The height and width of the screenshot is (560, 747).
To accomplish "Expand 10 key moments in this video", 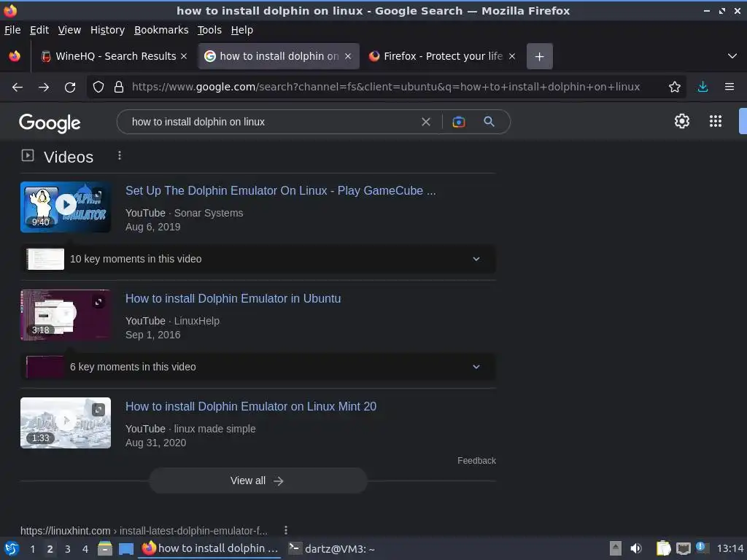I will (x=258, y=259).
